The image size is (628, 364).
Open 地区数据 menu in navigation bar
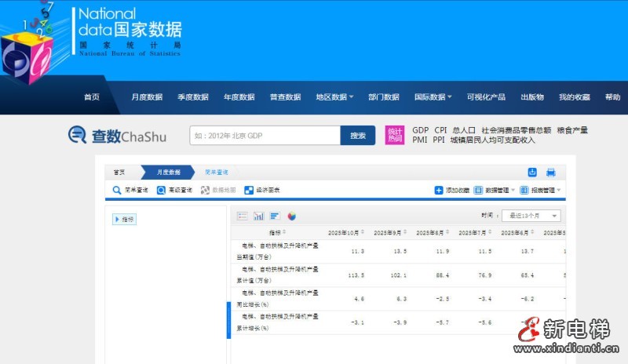(334, 97)
